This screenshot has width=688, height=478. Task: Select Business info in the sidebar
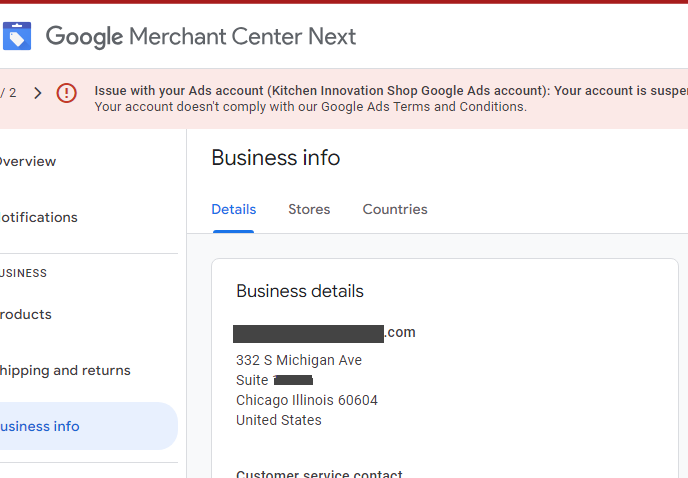click(x=40, y=427)
